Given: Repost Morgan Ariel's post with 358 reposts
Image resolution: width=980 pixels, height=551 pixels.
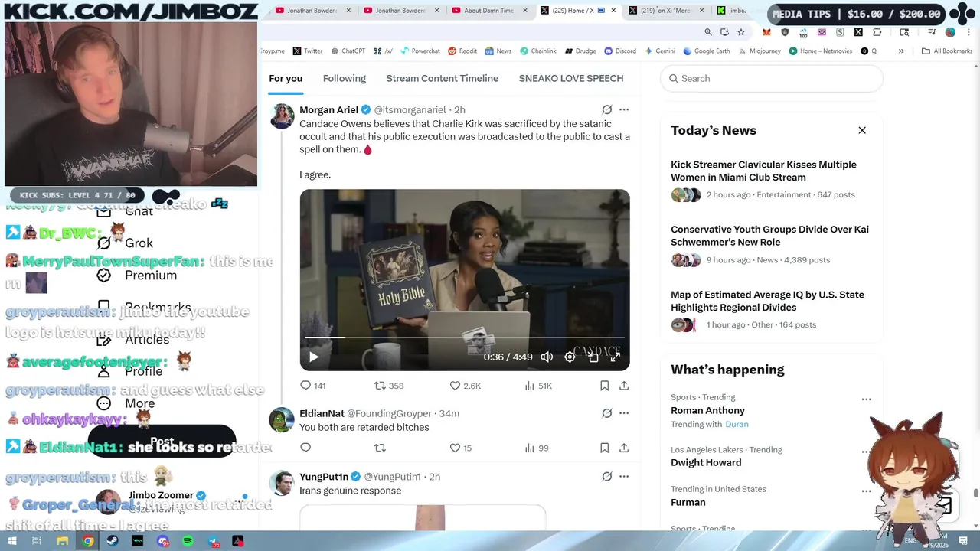Looking at the screenshot, I should pyautogui.click(x=388, y=386).
